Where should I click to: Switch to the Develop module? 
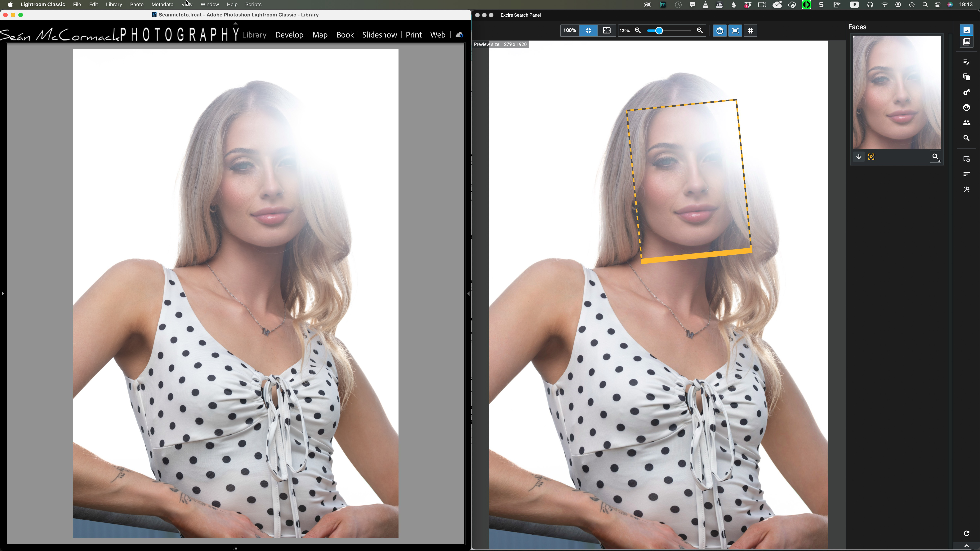(x=289, y=35)
